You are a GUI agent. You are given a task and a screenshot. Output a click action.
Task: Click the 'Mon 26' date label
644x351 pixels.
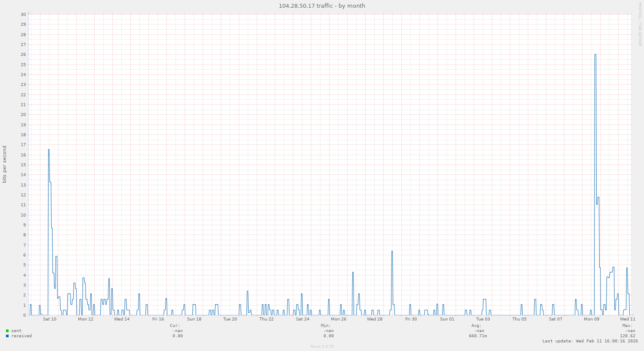coord(339,319)
